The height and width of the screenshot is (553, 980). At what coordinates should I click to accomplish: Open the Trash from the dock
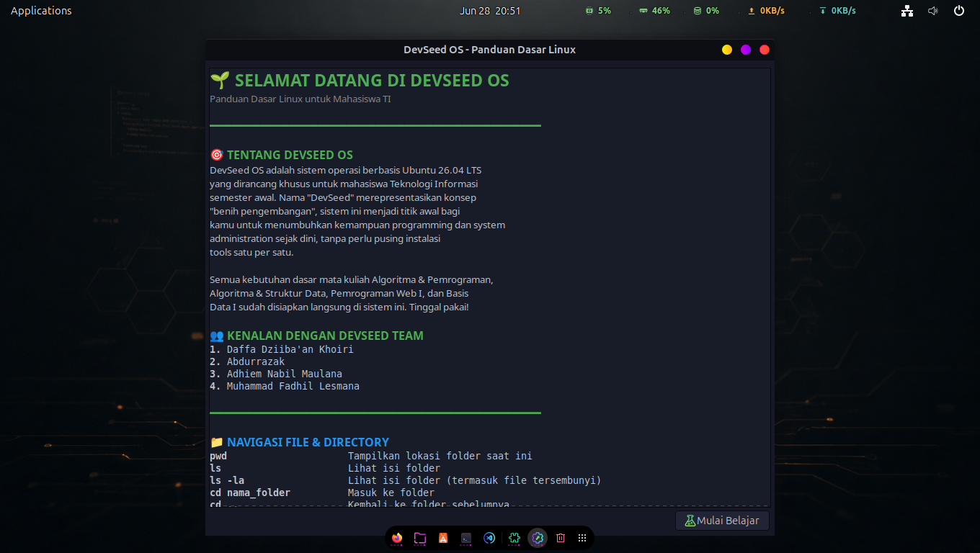(x=560, y=538)
